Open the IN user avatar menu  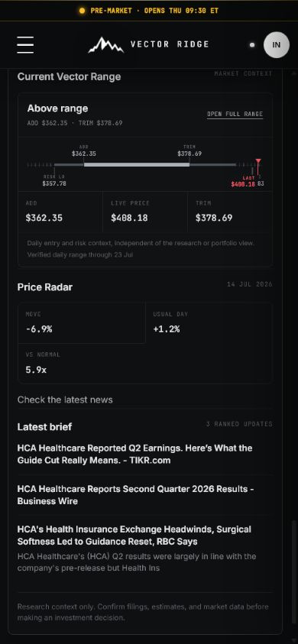[x=276, y=45]
